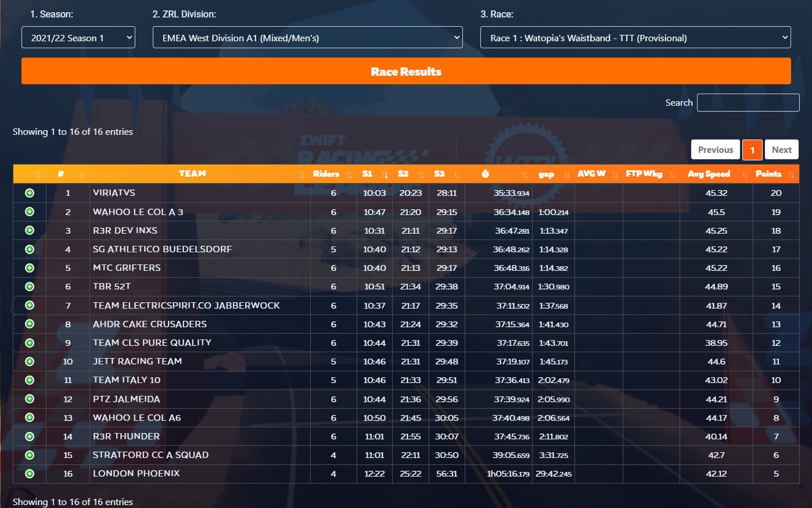Sort table by FTP Wkg column
The image size is (812, 508).
point(651,174)
